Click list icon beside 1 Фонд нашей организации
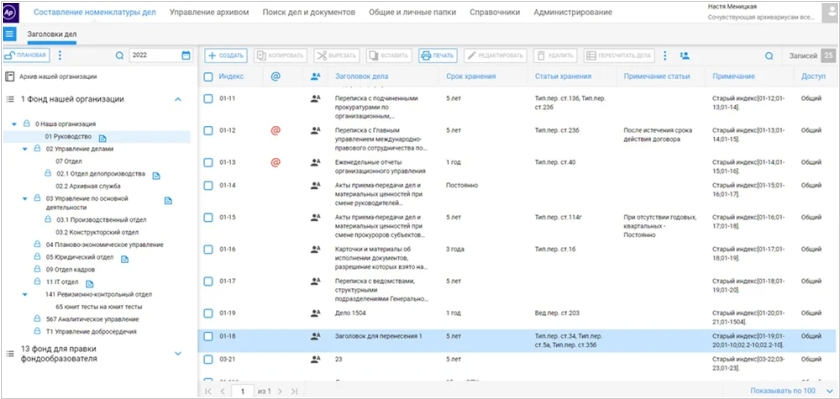The width and height of the screenshot is (840, 399). tap(10, 99)
